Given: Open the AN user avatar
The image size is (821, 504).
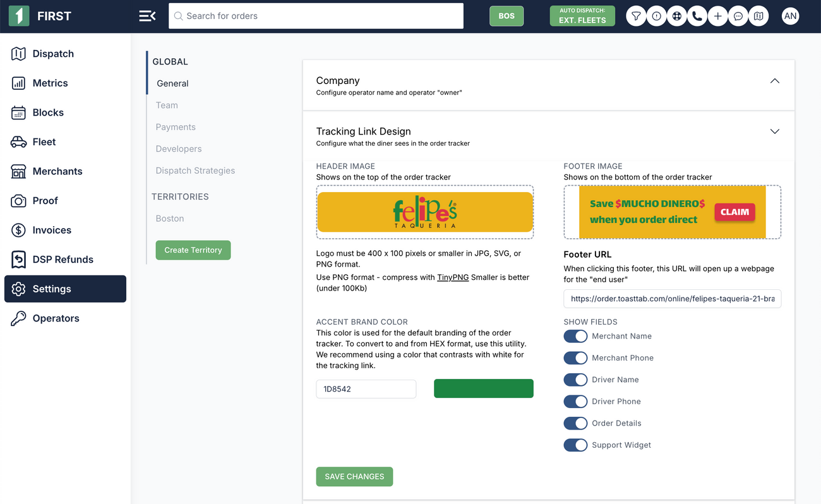Looking at the screenshot, I should (790, 16).
